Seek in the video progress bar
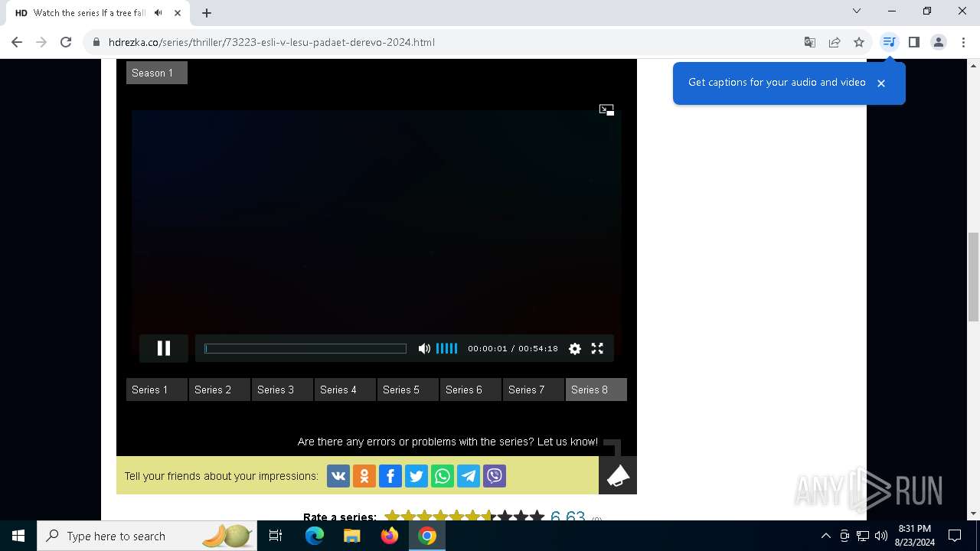 [x=305, y=348]
